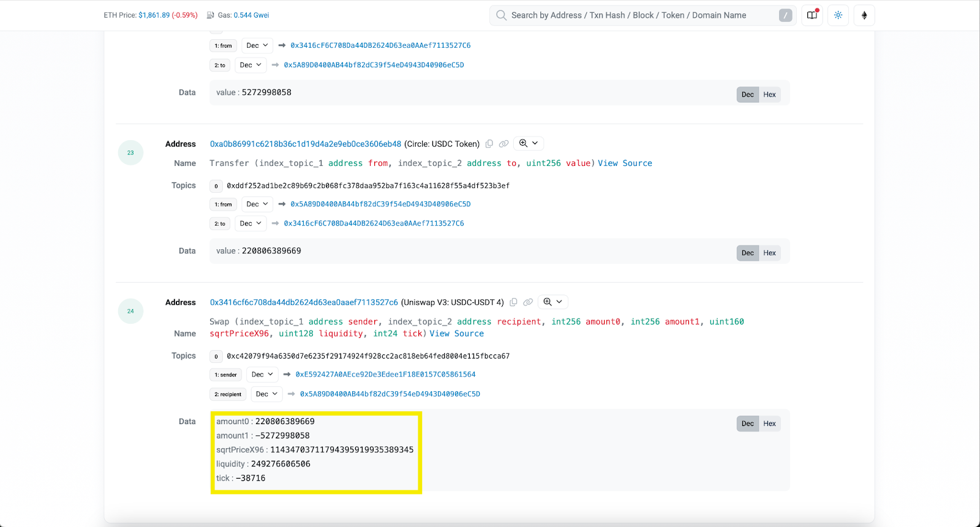Open the Ethereum network selector icon
The height and width of the screenshot is (527, 980).
(x=864, y=15)
